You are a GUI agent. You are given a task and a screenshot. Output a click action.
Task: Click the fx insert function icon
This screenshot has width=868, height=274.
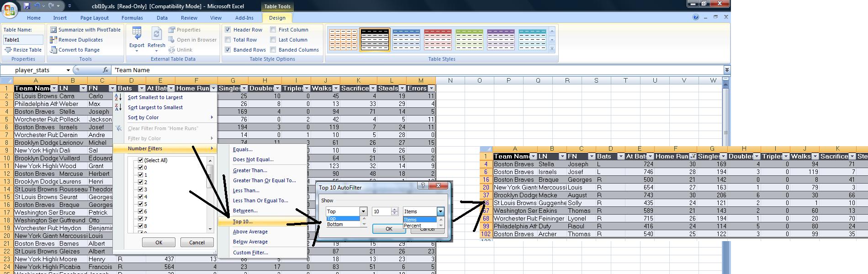click(106, 70)
